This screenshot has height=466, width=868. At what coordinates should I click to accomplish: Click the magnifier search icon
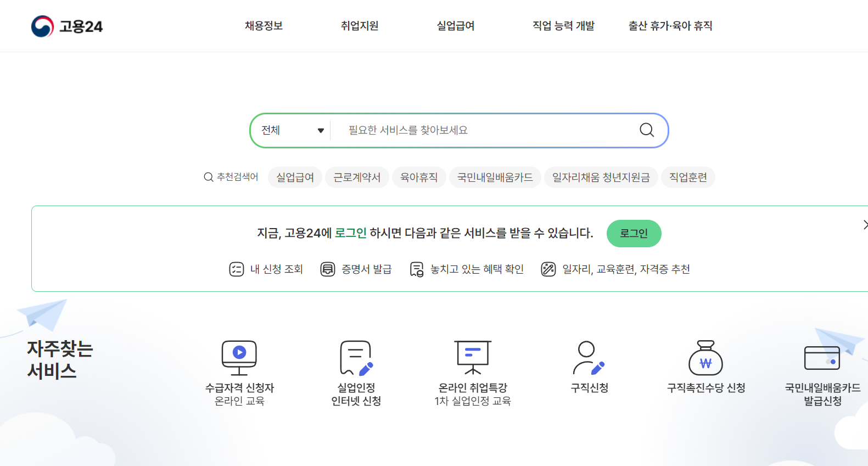(x=647, y=130)
